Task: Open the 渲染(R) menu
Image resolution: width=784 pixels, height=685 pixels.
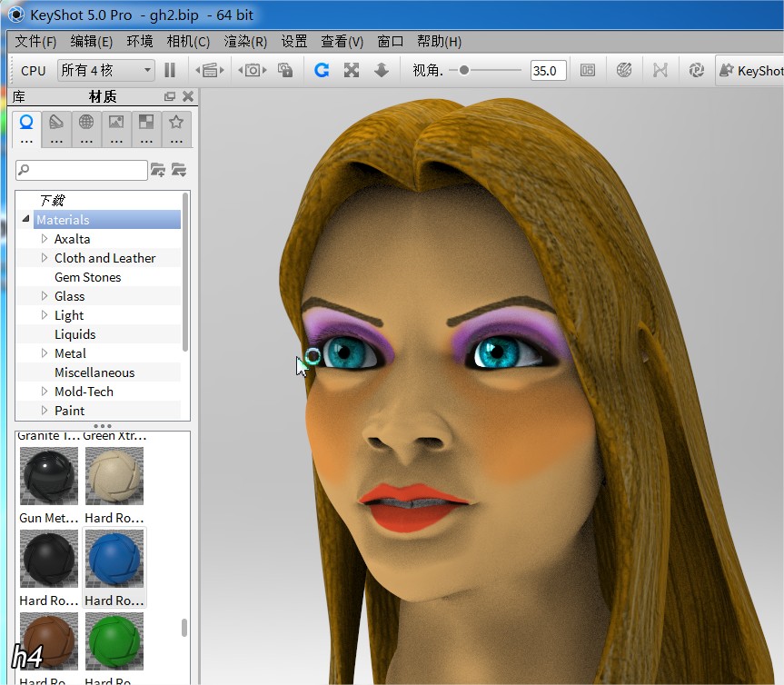Action: click(245, 41)
